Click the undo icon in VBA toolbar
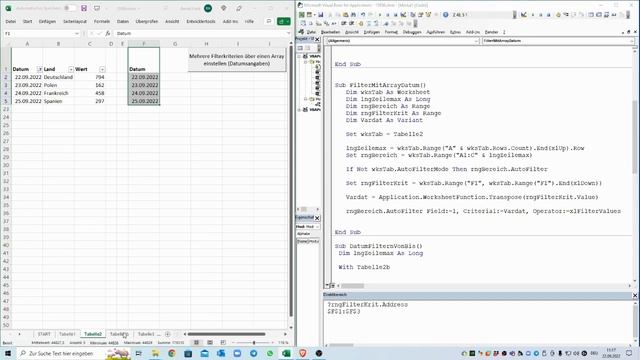Screen dimensions: 640x360 click(x=362, y=15)
